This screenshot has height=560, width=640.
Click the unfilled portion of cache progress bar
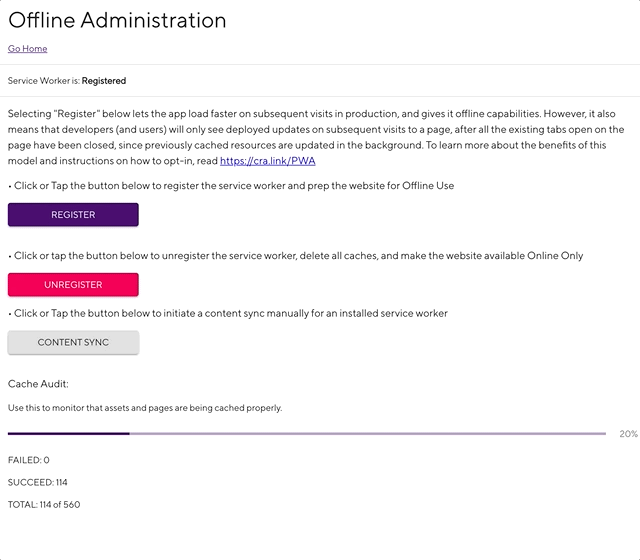[367, 433]
